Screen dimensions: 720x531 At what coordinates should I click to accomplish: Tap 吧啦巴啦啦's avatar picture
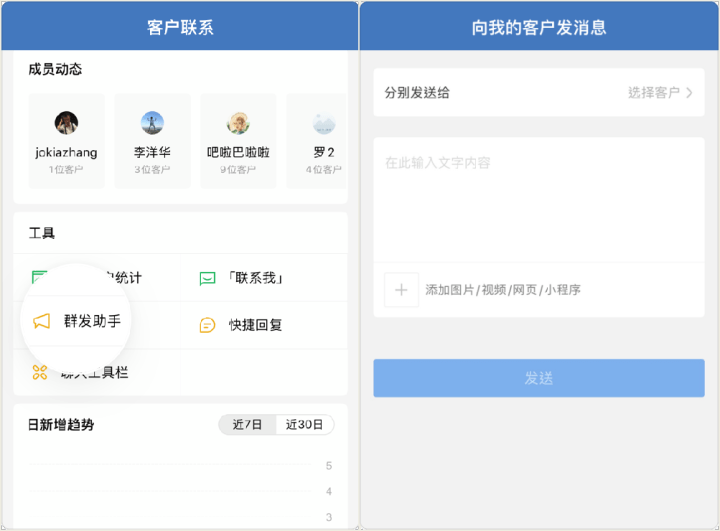(238, 123)
